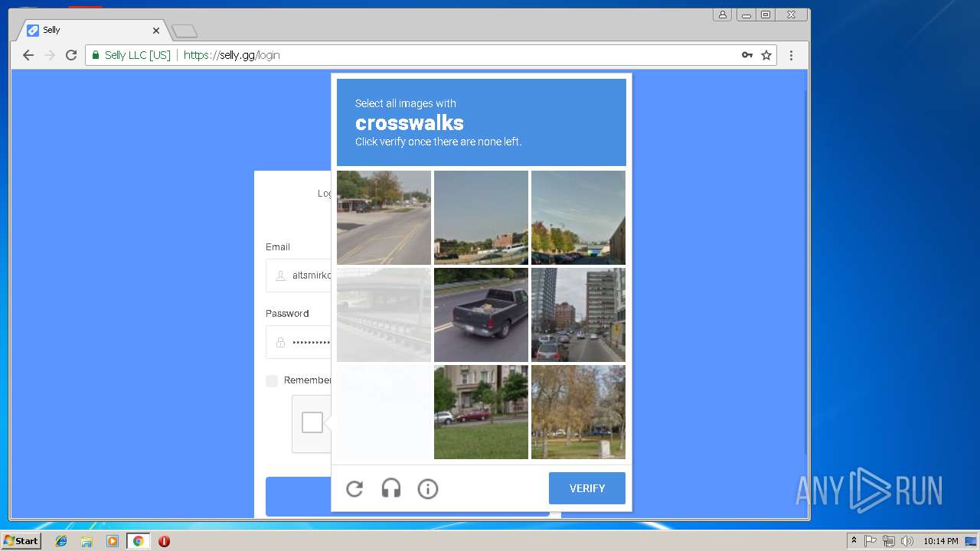Click the Chrome taskbar icon
Image resolution: width=980 pixels, height=551 pixels.
click(x=138, y=541)
